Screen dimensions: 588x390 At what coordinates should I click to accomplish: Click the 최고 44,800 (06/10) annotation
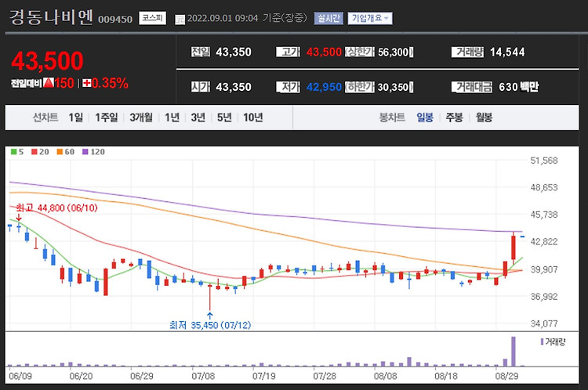click(x=56, y=208)
